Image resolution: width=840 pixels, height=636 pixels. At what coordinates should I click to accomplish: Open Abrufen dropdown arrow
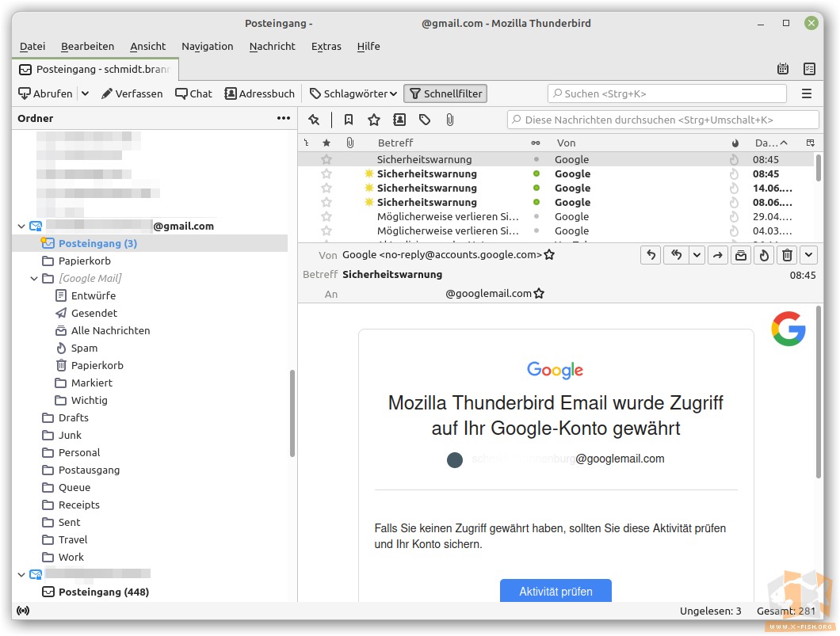[x=85, y=93]
